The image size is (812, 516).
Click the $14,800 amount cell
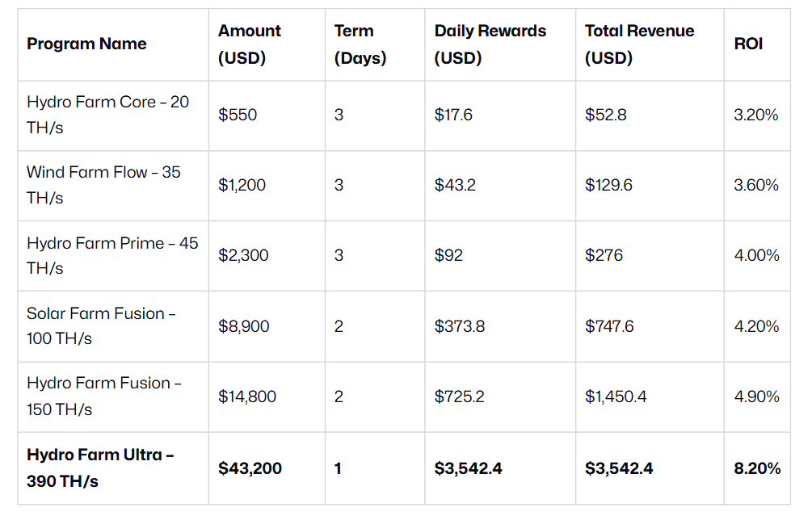point(247,396)
